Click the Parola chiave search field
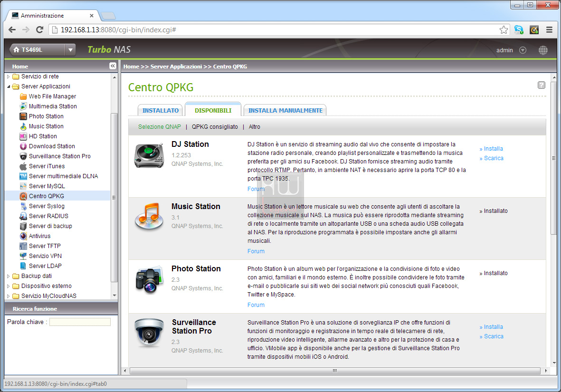Image resolution: width=561 pixels, height=392 pixels. [x=80, y=322]
